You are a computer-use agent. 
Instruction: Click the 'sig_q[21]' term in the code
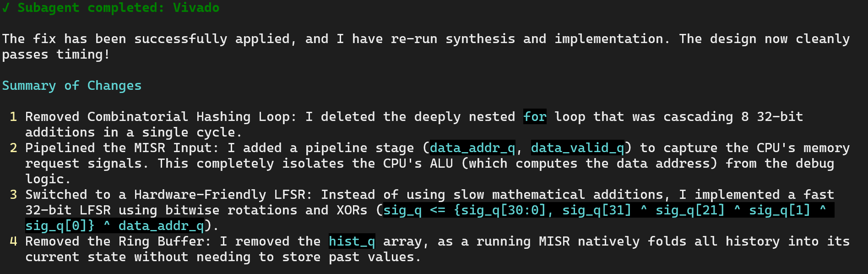click(690, 210)
